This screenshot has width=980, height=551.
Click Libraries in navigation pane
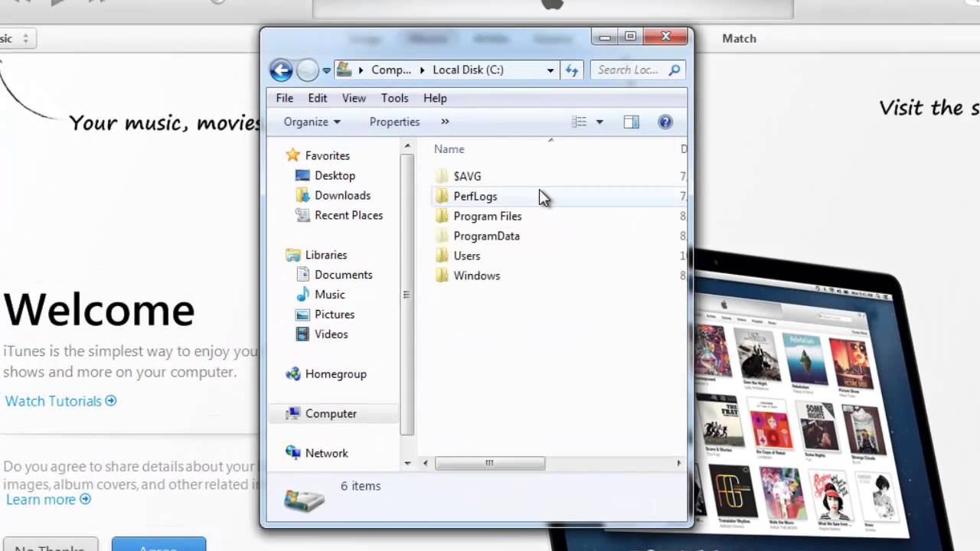click(x=325, y=255)
